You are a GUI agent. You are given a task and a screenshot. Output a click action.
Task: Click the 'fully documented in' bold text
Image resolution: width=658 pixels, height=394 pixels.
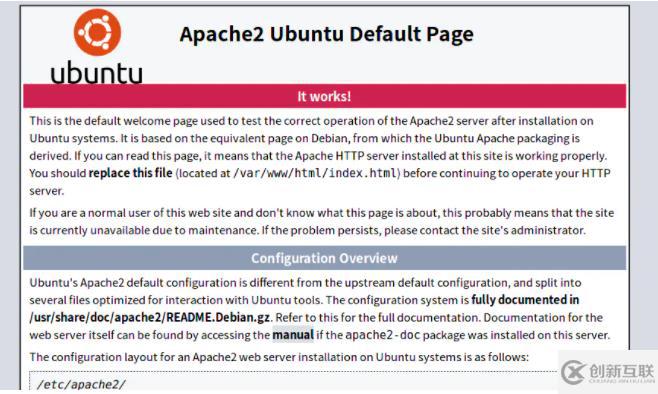point(525,300)
